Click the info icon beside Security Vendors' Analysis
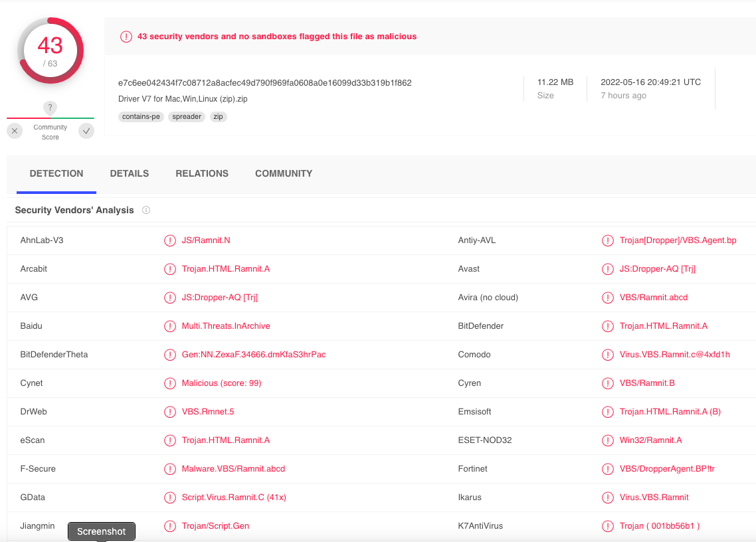Viewport: 756px width, 542px height. [146, 211]
